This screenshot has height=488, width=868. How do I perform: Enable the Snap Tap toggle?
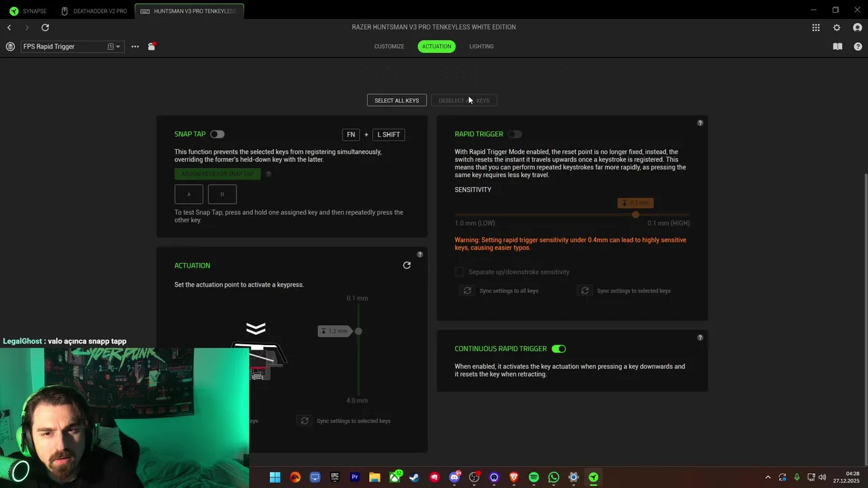217,134
